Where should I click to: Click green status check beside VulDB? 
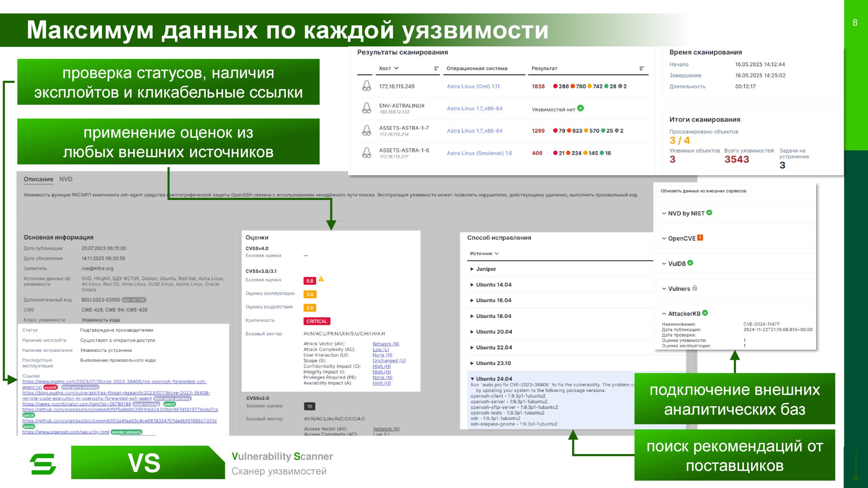coord(690,263)
